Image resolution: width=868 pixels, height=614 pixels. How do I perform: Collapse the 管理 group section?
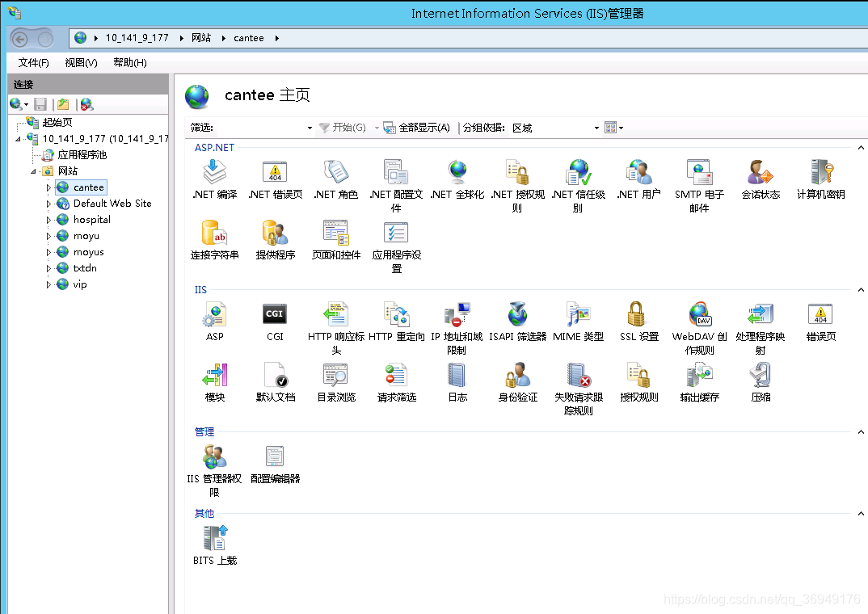coord(861,432)
